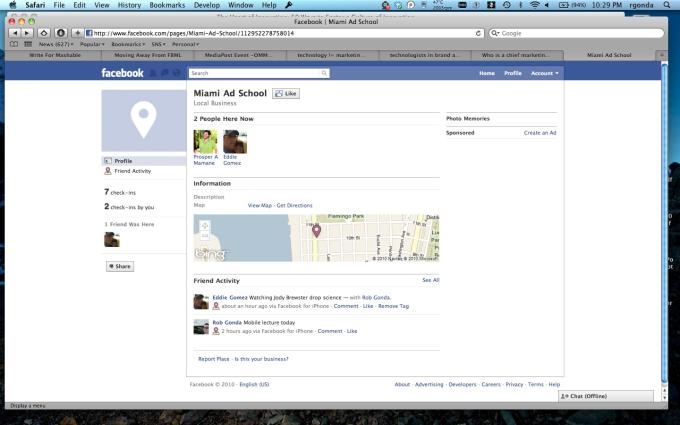Switch to the MediaPost Event tab

(239, 55)
